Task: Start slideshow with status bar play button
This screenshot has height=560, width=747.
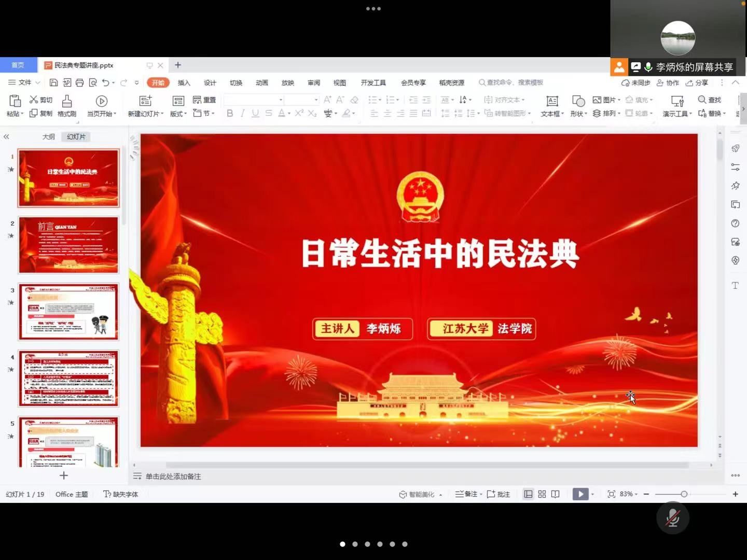Action: (x=580, y=494)
